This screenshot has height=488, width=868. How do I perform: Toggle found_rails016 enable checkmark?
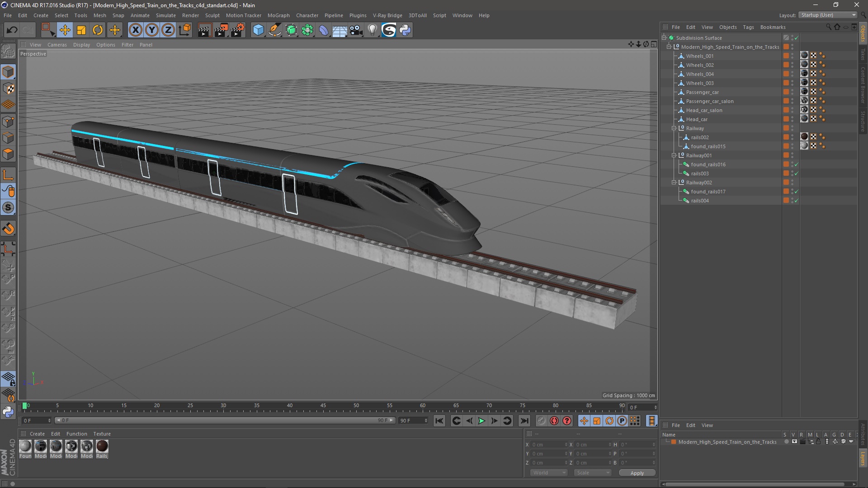796,164
